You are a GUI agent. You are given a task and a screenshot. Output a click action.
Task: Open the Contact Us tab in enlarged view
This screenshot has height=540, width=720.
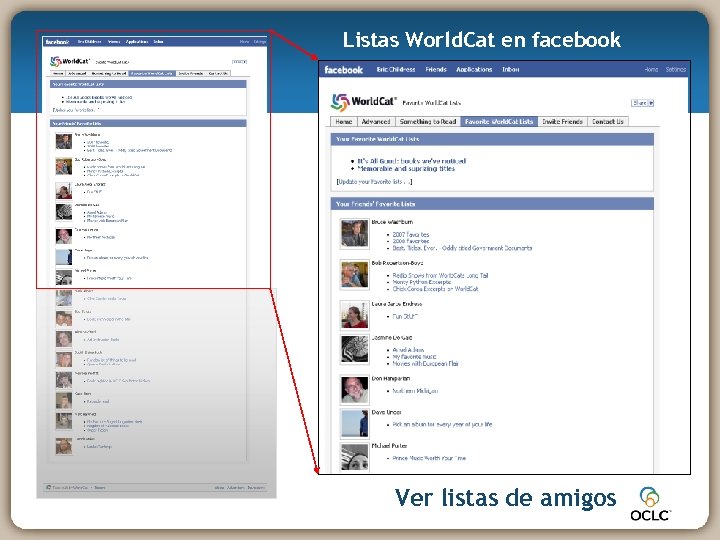608,121
